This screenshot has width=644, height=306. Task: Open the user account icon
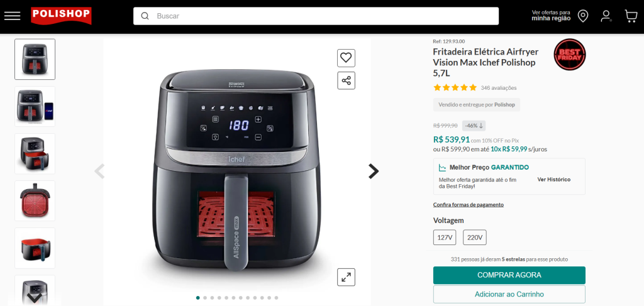pos(606,16)
